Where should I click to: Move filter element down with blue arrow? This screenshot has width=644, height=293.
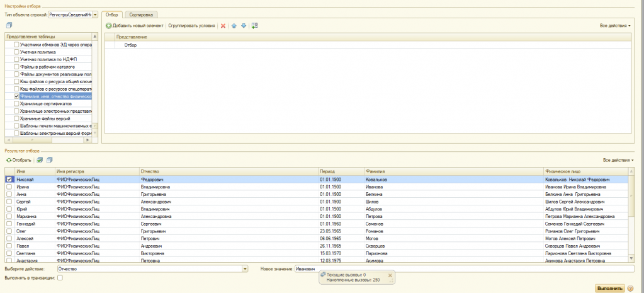pos(244,26)
